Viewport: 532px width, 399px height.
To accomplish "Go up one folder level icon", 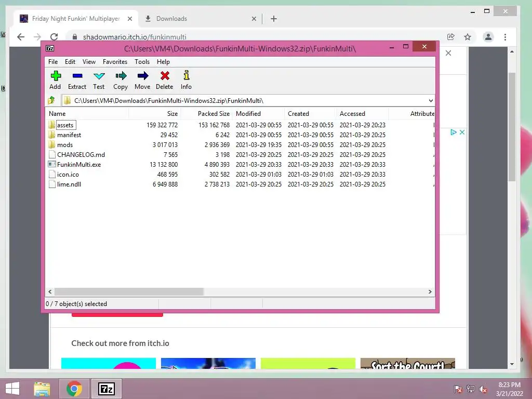I will click(x=51, y=100).
